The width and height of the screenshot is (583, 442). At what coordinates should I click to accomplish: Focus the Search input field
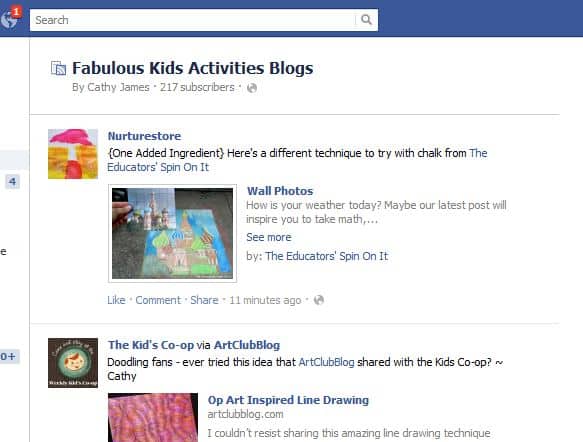pos(193,20)
